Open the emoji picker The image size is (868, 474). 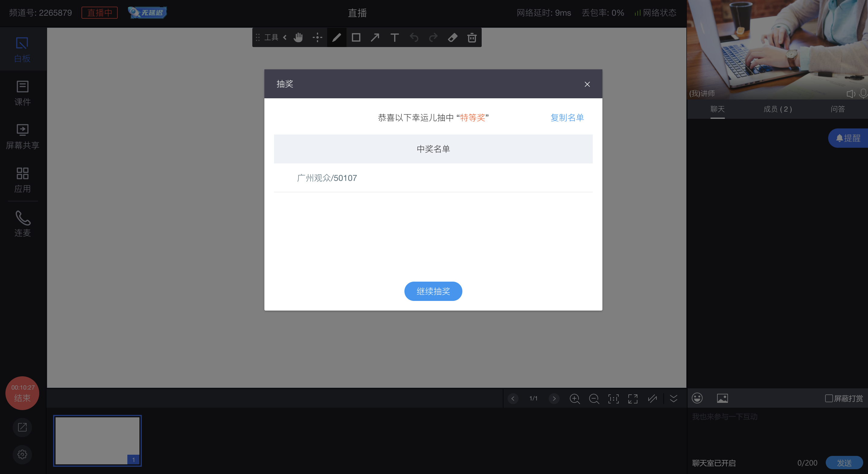coord(697,398)
